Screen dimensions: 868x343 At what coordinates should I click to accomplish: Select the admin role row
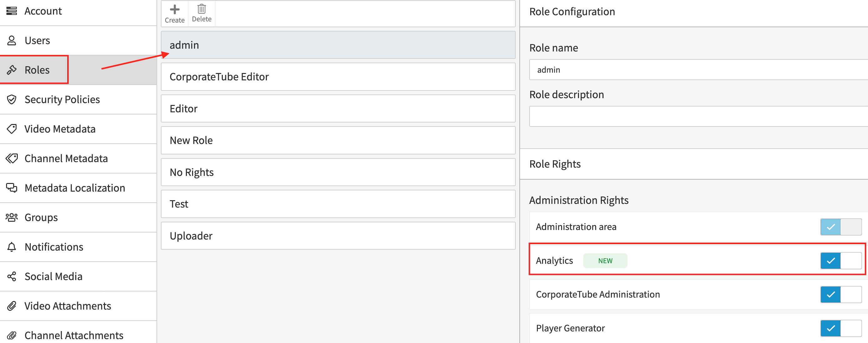(x=338, y=45)
